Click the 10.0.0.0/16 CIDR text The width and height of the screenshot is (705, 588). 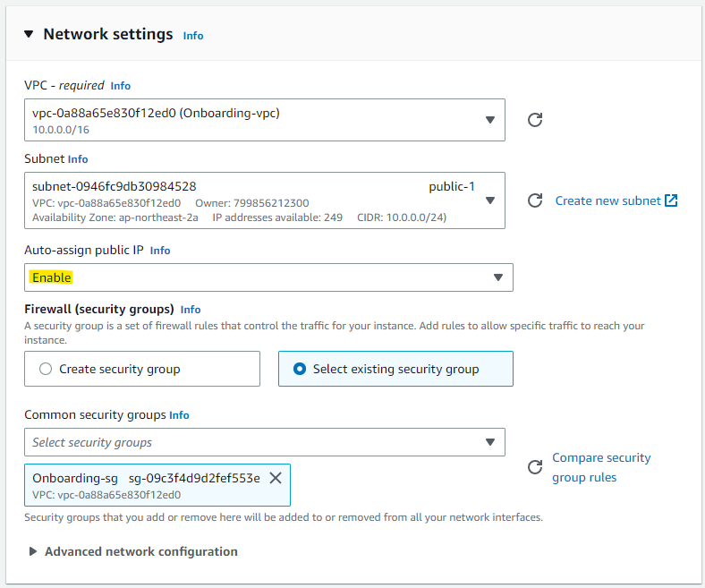point(61,130)
